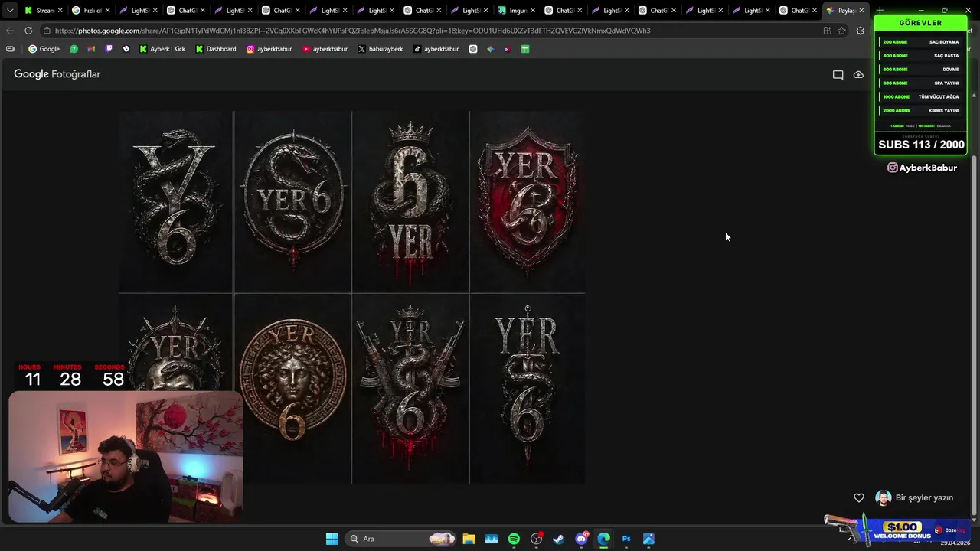Switch to the 'hızlı ol' Google tab

click(90, 11)
